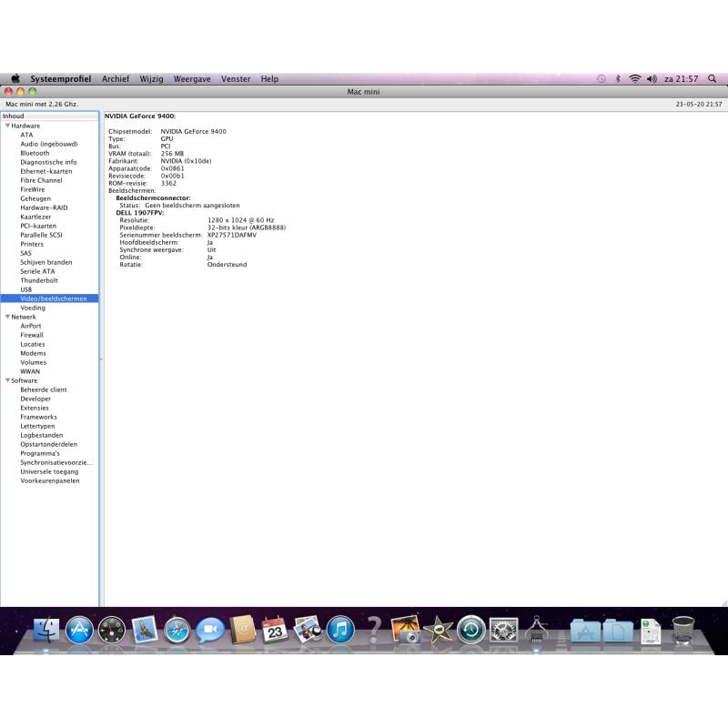This screenshot has height=728, width=728.
Task: Select Logbestanden under Software
Action: click(41, 435)
